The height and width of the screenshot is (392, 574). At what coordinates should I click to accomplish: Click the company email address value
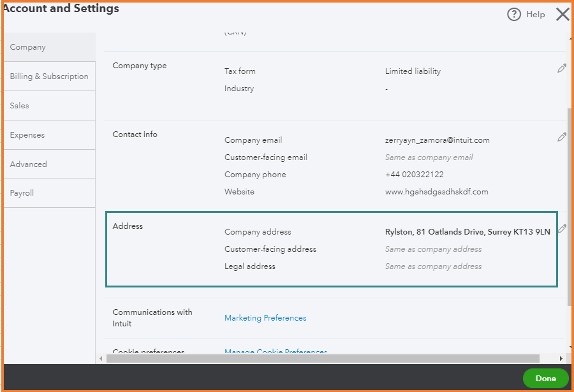tap(438, 140)
